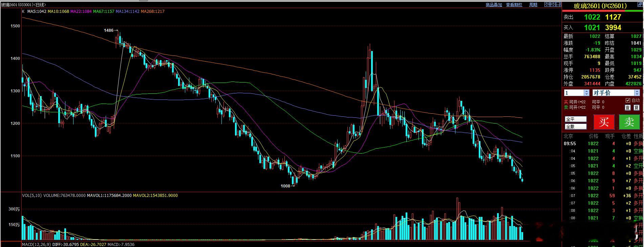The height and width of the screenshot is (247, 644).
Task: Click the quantity stepper arrows next to 1
Action: pyautogui.click(x=586, y=93)
